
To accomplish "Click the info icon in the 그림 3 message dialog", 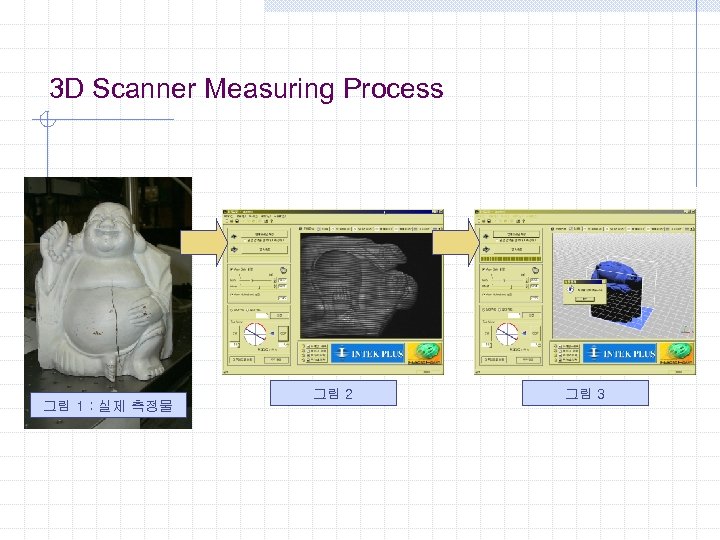I will tap(571, 289).
